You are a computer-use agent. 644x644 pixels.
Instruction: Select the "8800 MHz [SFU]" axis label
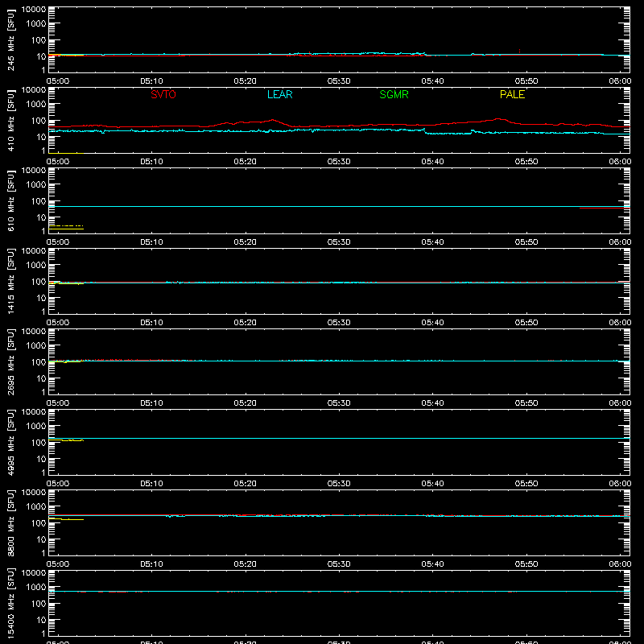pyautogui.click(x=10, y=522)
